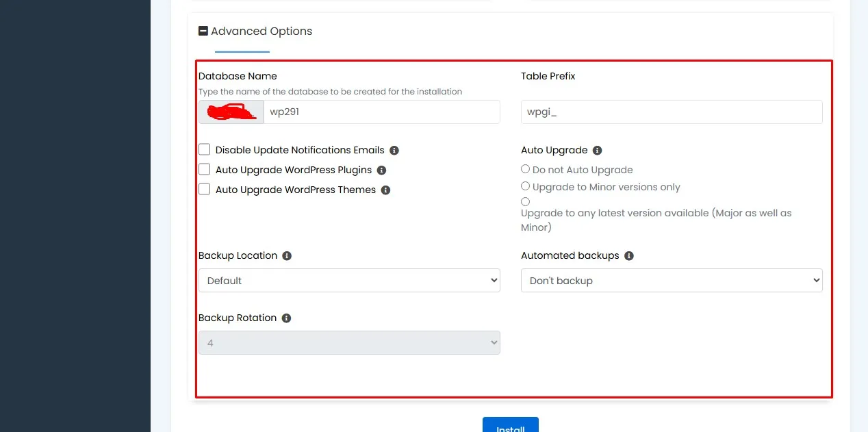The image size is (868, 432).
Task: Enable Auto Upgrade WordPress Themes
Action: (x=204, y=188)
